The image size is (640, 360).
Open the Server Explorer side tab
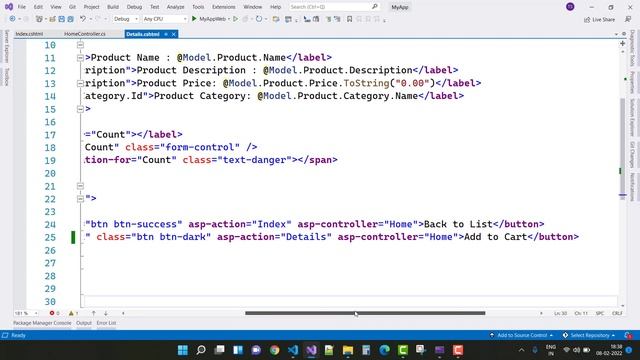point(6,46)
